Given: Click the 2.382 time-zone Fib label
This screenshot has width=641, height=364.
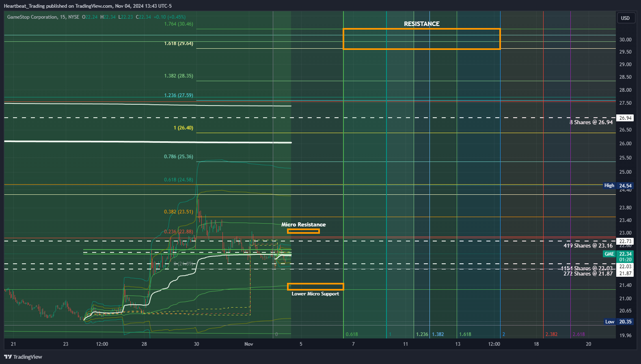Looking at the screenshot, I should tap(551, 334).
